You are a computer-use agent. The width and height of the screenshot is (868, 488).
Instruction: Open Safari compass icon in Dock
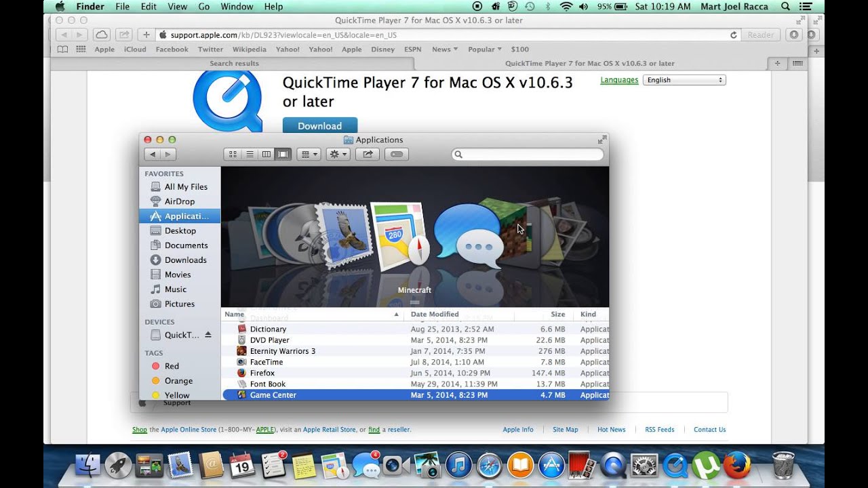pyautogui.click(x=489, y=465)
